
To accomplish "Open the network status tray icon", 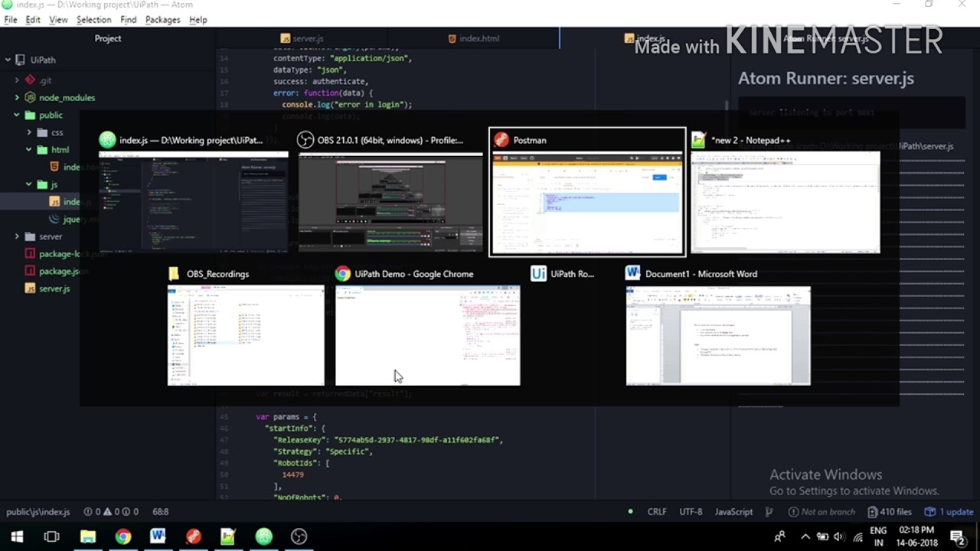I will (857, 536).
